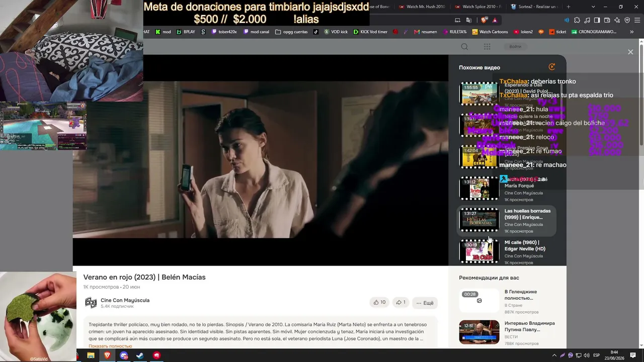Open the mod bookmark

point(163,32)
